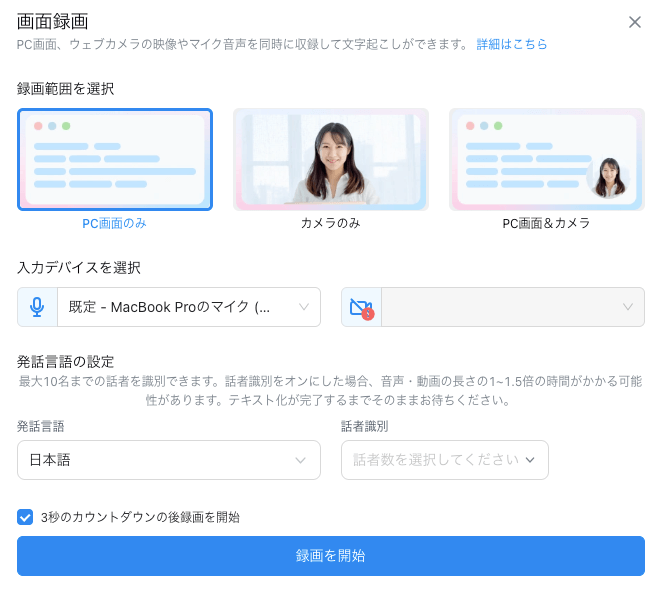Screen dimensions: 664x589
Task: Open the 話者識別 speaker count dropdown
Action: [444, 460]
